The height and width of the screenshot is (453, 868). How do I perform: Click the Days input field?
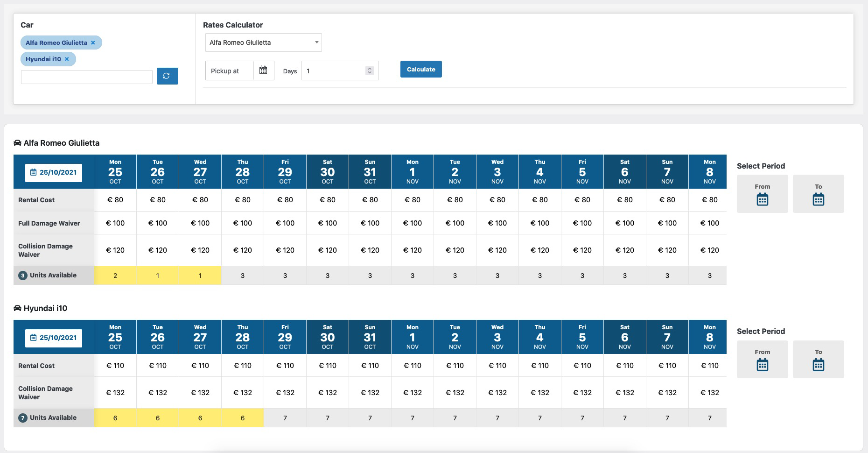pyautogui.click(x=340, y=71)
